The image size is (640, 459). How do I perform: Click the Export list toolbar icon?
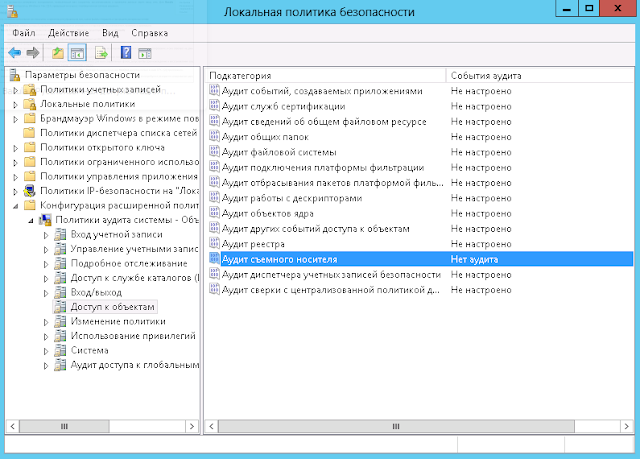coord(101,52)
